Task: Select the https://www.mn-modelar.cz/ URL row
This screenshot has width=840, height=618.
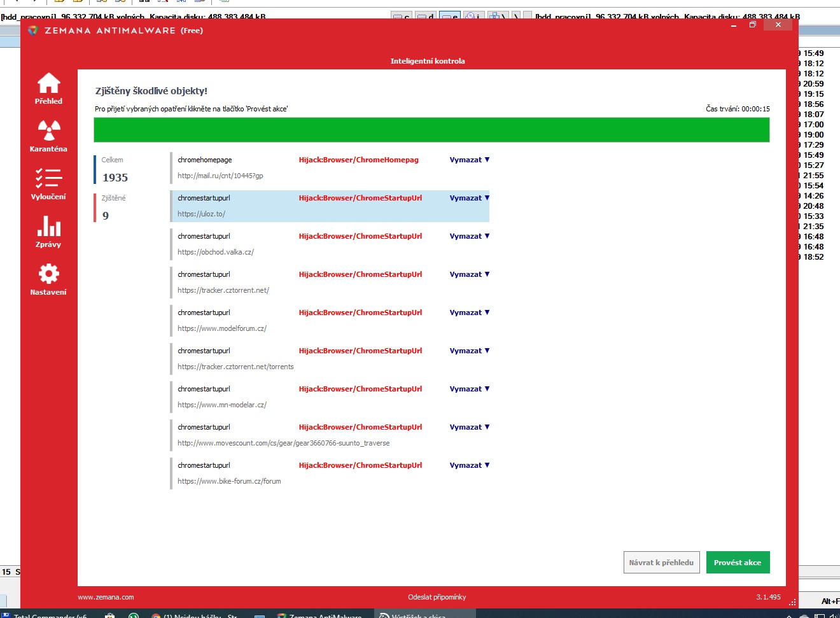Action: coord(222,405)
